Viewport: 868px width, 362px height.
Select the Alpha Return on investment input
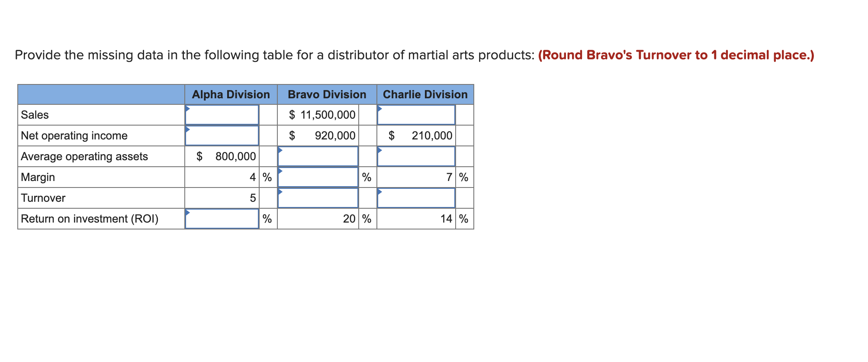(222, 219)
